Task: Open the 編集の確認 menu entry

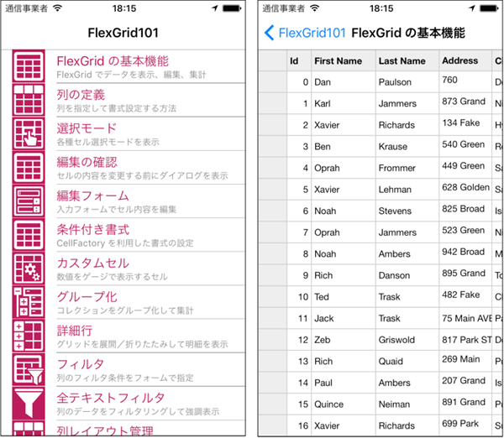Action: pyautogui.click(x=150, y=168)
